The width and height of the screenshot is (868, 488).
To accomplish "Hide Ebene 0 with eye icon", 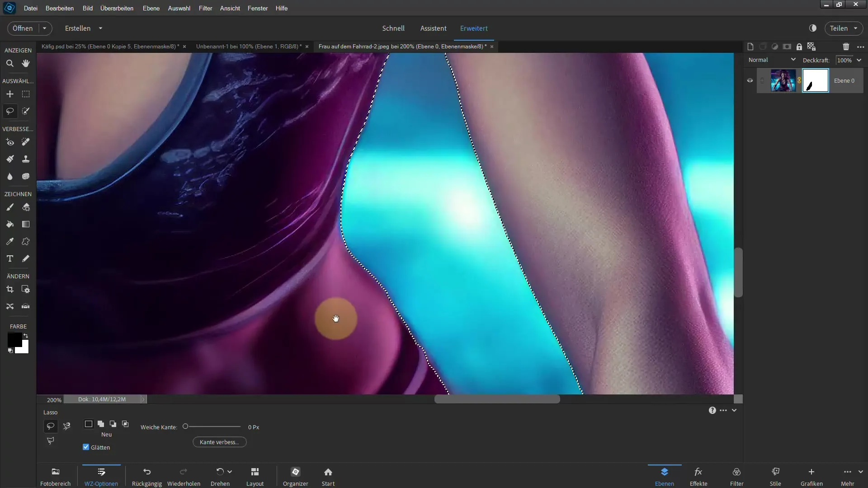I will click(750, 80).
